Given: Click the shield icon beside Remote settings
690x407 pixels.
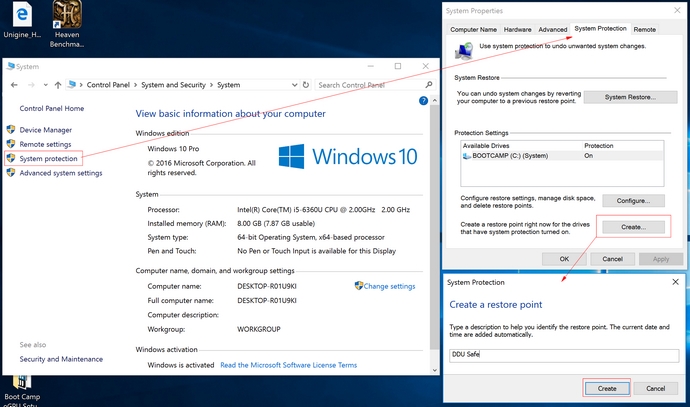Looking at the screenshot, I should [x=11, y=144].
